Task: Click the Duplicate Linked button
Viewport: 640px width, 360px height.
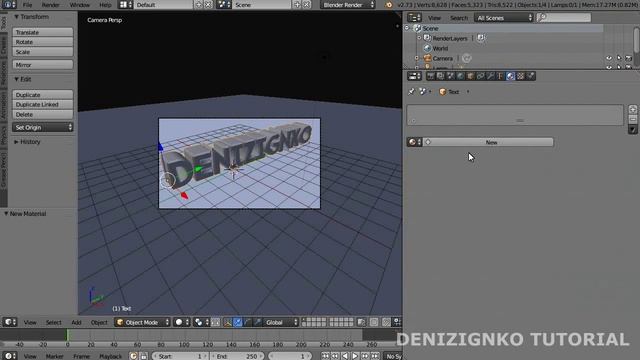Action: pyautogui.click(x=42, y=104)
